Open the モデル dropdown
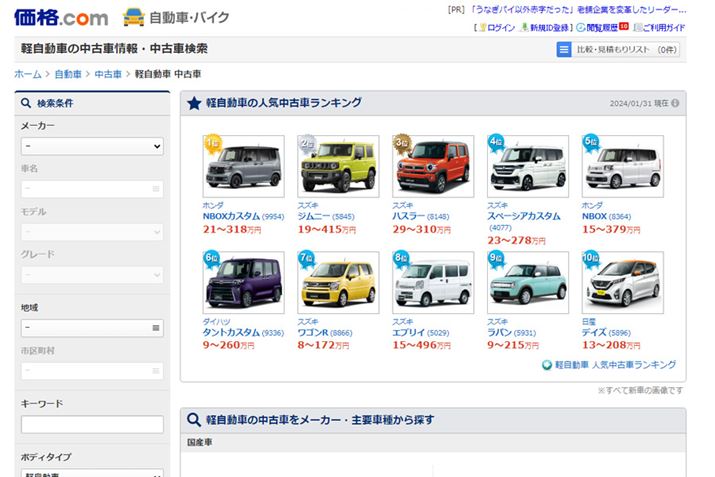Viewport: 715px width, 477px height. click(92, 232)
